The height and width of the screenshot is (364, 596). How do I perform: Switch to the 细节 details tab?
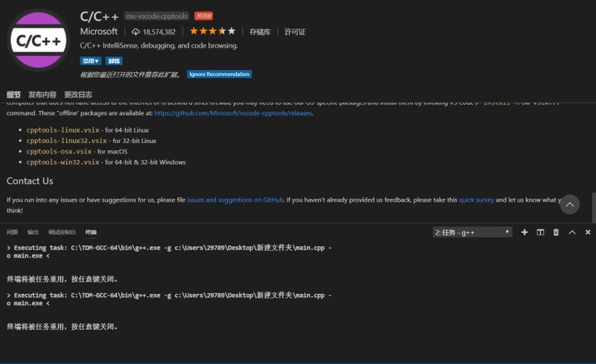click(13, 95)
